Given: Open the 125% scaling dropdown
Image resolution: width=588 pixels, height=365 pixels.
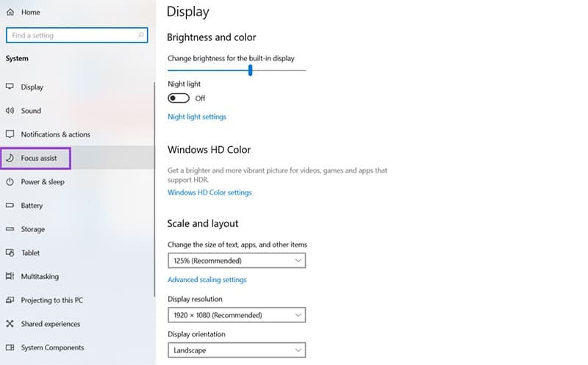Looking at the screenshot, I should pyautogui.click(x=237, y=261).
